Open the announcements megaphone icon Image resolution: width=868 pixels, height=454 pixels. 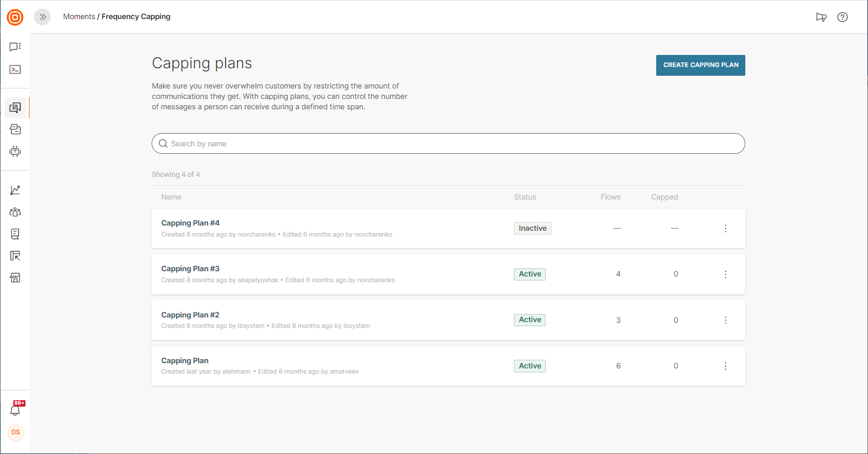coord(821,17)
